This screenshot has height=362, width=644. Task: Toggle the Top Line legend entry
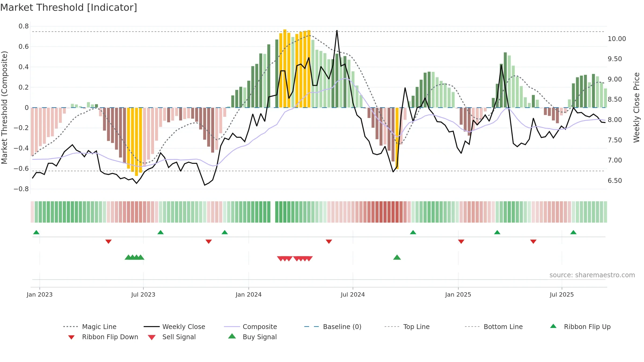[x=407, y=327]
